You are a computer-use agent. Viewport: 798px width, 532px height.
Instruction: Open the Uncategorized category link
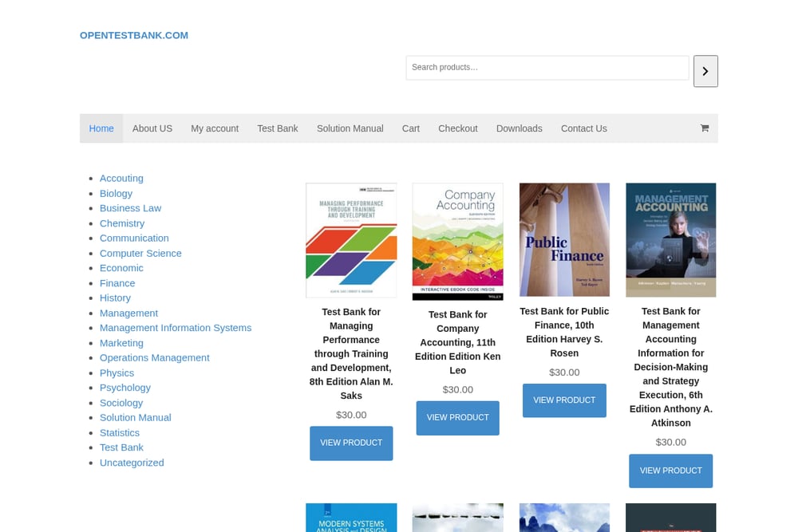click(132, 463)
